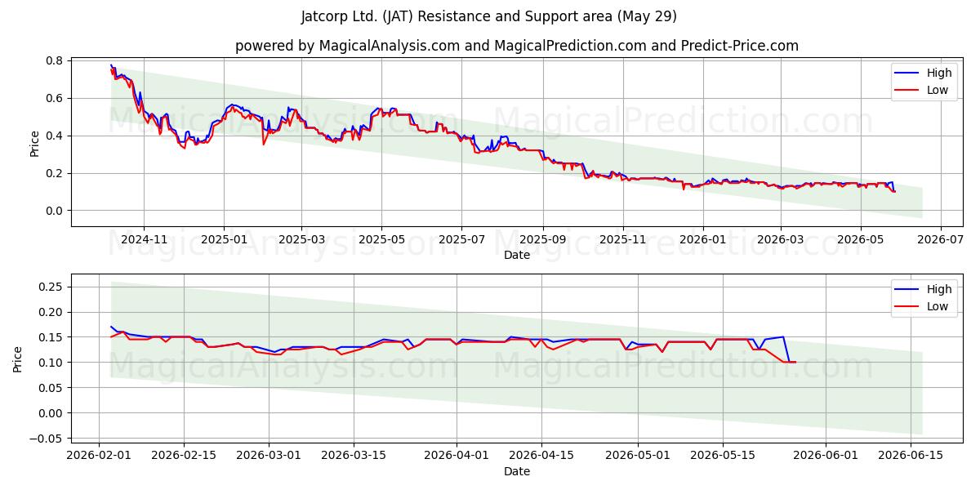Click the '2025-09' x-axis label on the top chart
The height and width of the screenshot is (490, 980).
[543, 240]
